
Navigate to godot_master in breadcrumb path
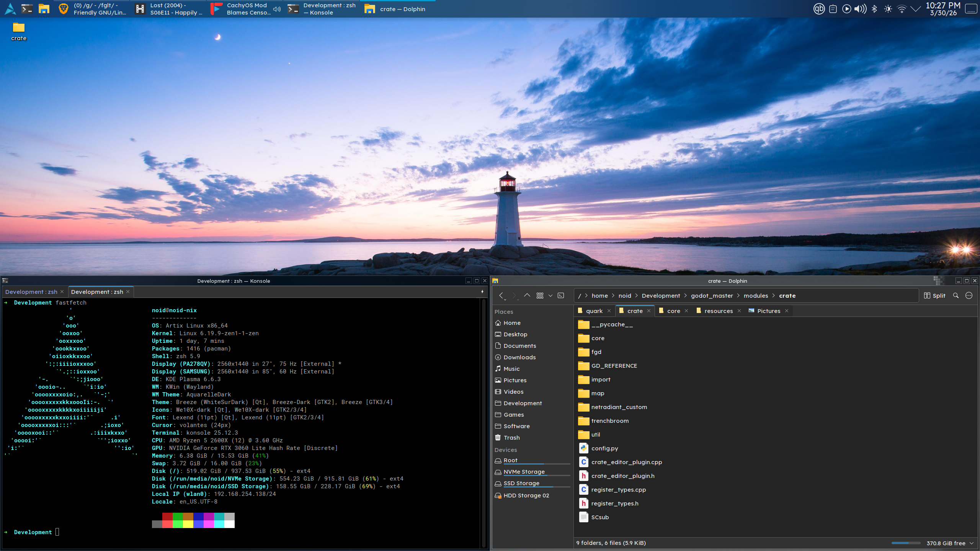712,295
